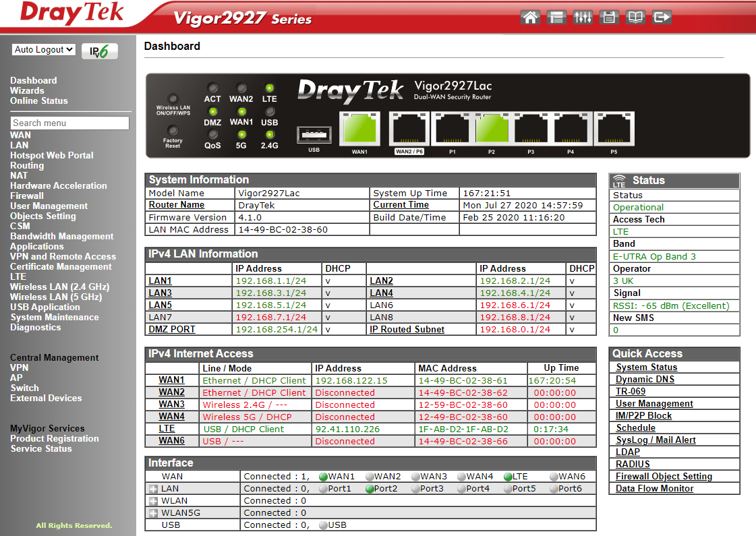Expand the WLAN5G interface row
The width and height of the screenshot is (756, 536).
click(153, 513)
